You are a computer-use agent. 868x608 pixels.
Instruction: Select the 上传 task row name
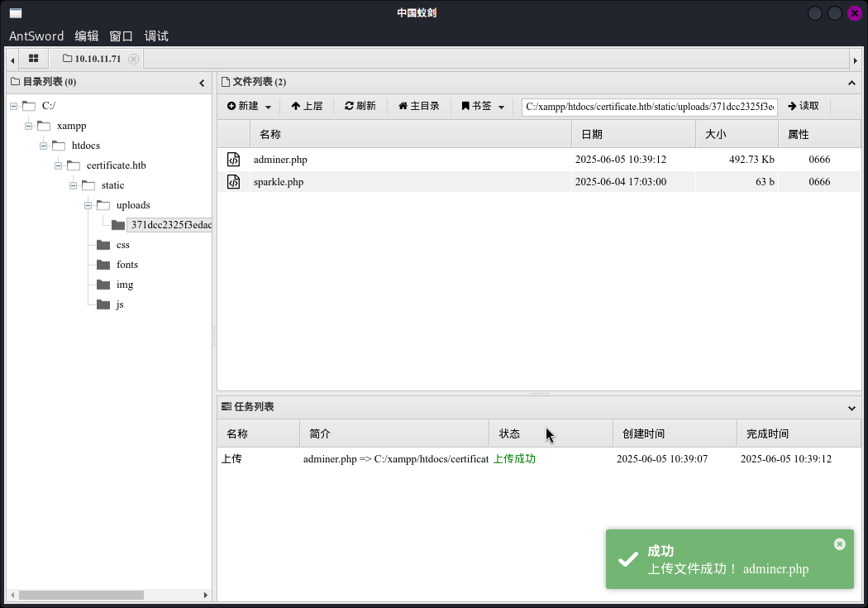coord(231,458)
